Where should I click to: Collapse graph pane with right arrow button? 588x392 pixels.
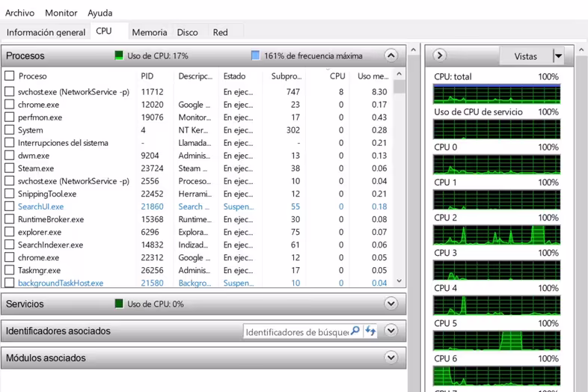pos(439,55)
